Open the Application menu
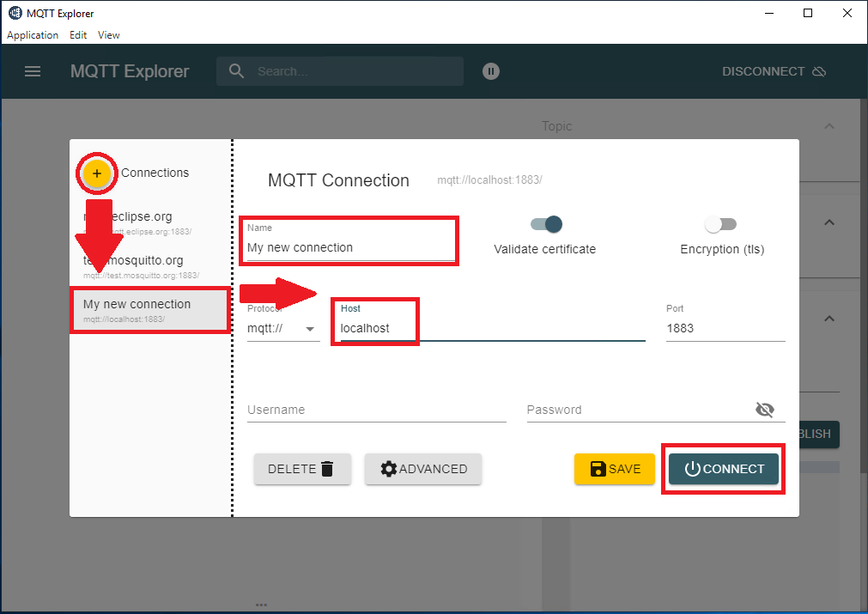Image resolution: width=868 pixels, height=614 pixels. tap(33, 35)
